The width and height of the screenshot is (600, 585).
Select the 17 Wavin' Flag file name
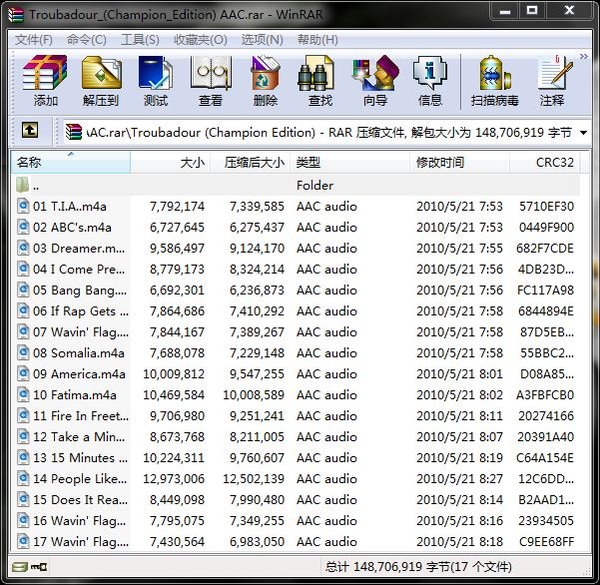click(x=81, y=541)
